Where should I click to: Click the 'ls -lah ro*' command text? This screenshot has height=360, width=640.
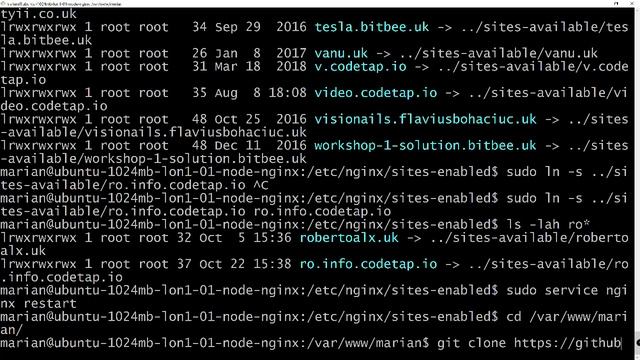(548, 224)
